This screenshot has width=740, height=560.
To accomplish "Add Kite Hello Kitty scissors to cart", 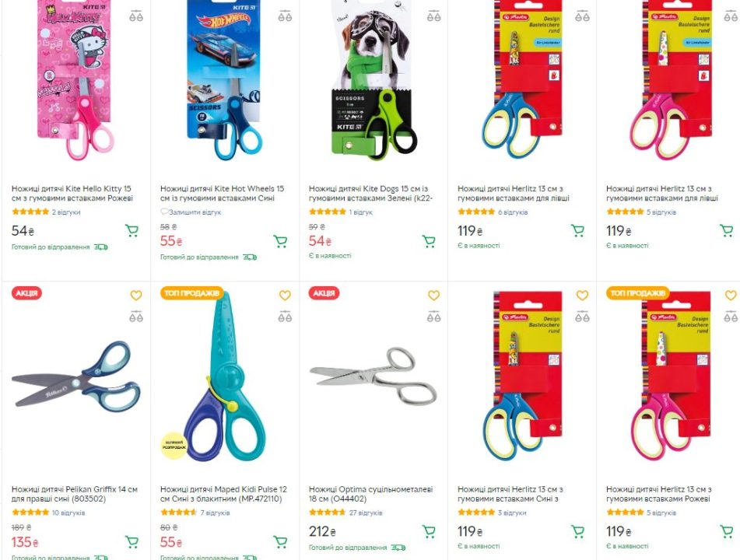I will (x=132, y=230).
